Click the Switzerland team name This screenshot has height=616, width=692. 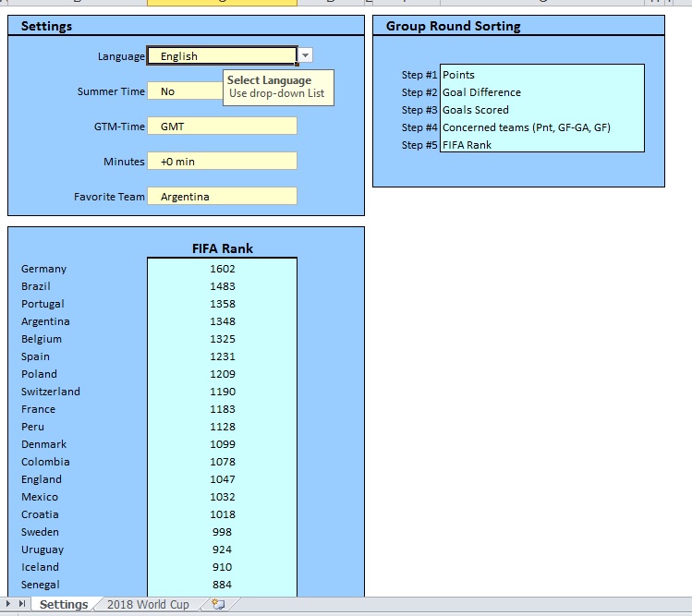coord(50,392)
